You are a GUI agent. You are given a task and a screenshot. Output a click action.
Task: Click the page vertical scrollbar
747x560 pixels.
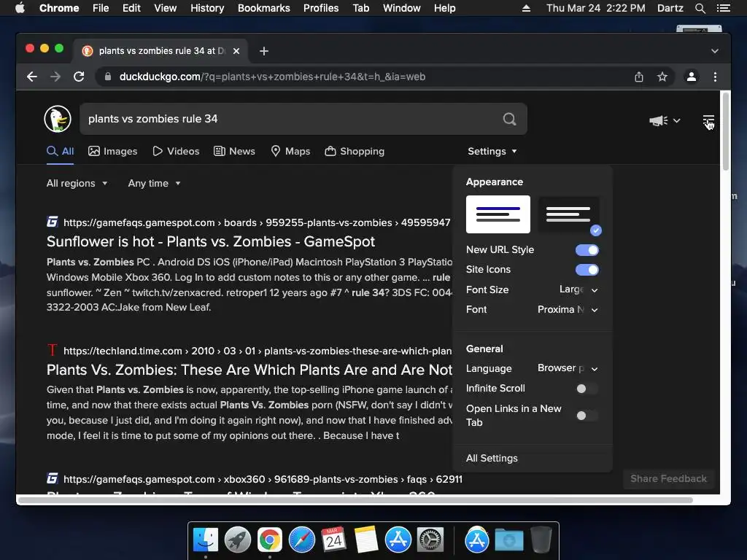(726, 132)
